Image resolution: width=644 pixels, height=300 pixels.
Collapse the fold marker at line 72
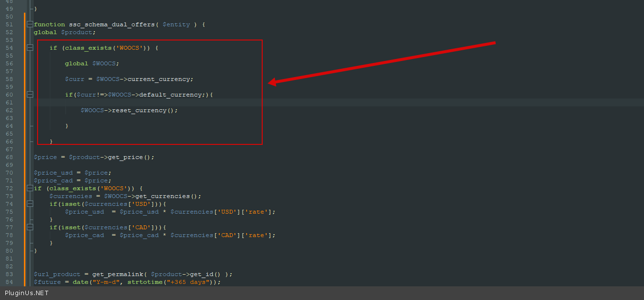pos(30,188)
